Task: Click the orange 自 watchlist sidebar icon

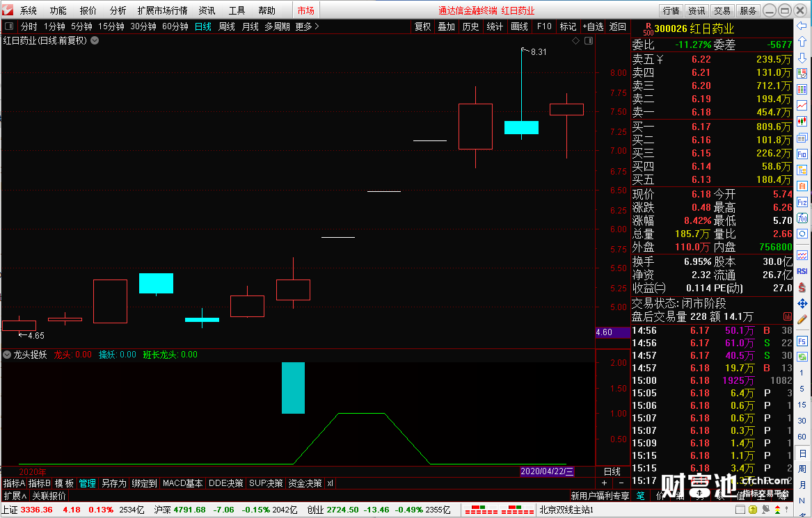Action: 802,186
